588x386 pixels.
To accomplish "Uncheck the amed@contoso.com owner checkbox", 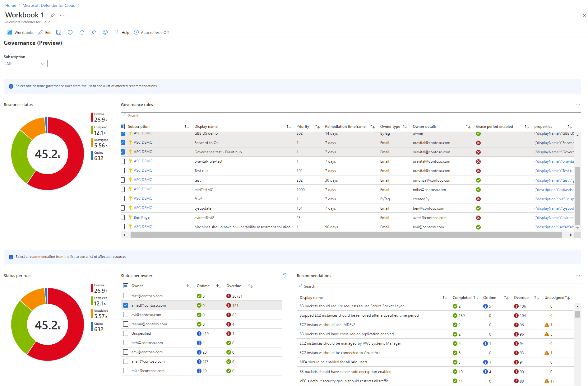I will coord(126,305).
